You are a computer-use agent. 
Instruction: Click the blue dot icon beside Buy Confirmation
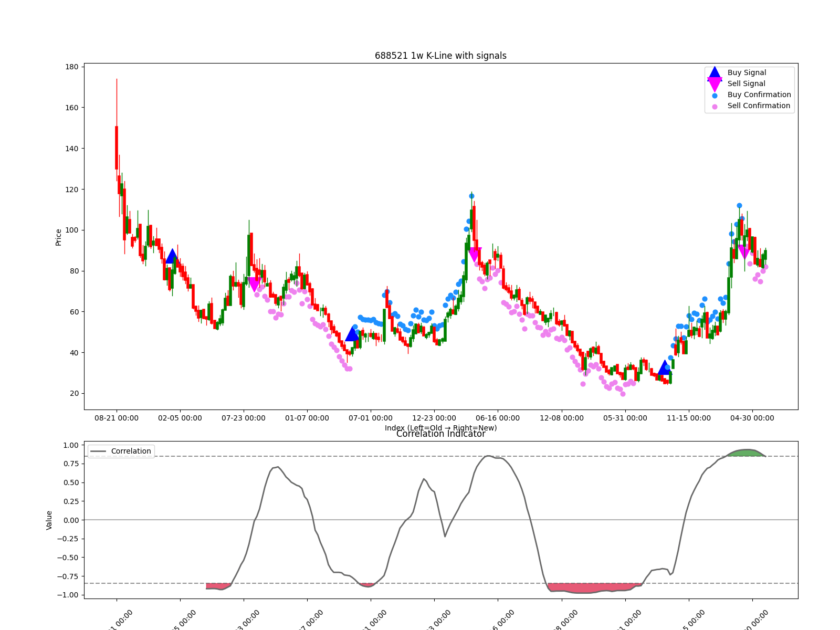(715, 96)
